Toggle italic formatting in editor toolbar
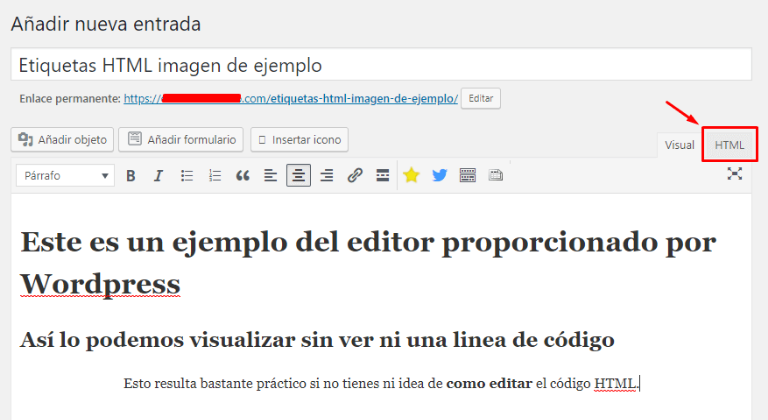The width and height of the screenshot is (768, 420). click(158, 175)
